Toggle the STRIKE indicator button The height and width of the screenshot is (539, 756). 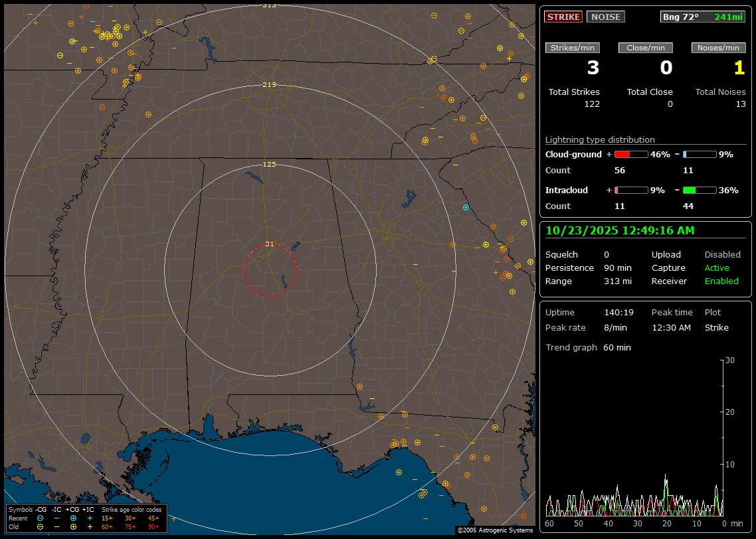point(563,17)
